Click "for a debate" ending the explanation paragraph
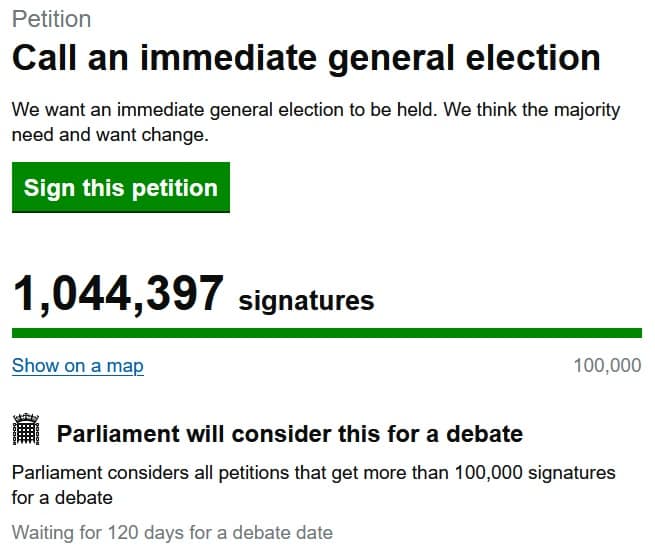 coord(62,497)
